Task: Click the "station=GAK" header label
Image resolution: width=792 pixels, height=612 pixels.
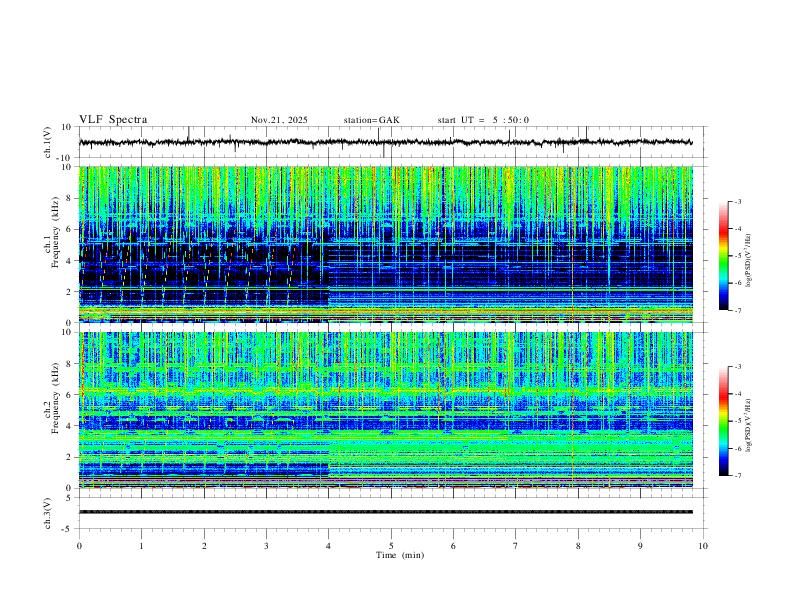Action: (x=371, y=120)
